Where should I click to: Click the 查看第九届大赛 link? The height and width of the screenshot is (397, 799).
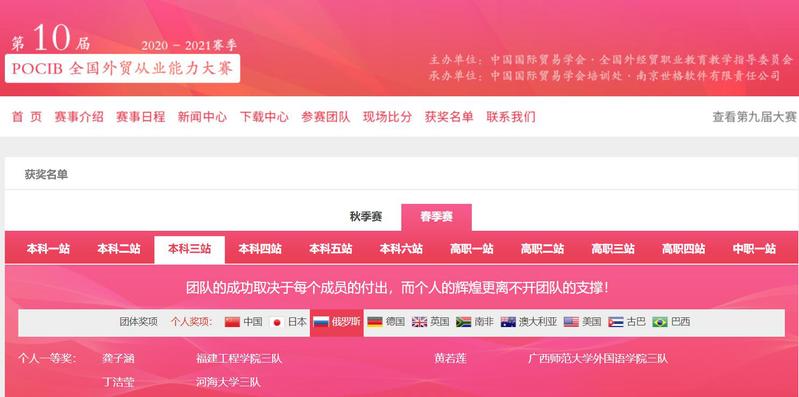click(754, 117)
